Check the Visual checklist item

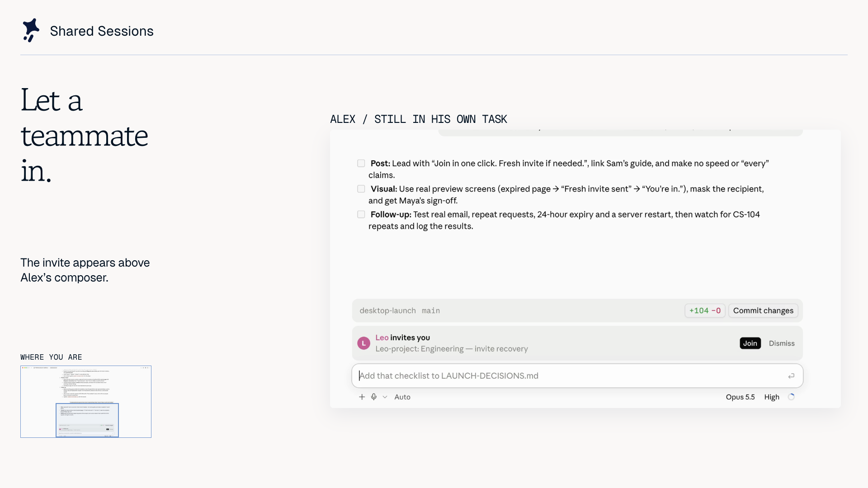[361, 189]
